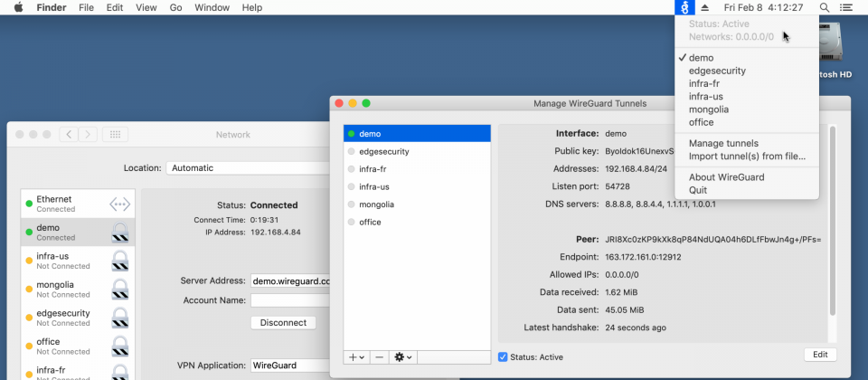
Task: Select infra-fr tunnel in tunnels list
Action: (417, 169)
